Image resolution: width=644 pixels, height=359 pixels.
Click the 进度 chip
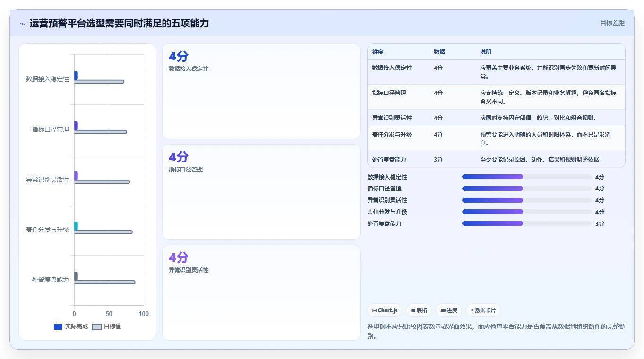pos(449,310)
